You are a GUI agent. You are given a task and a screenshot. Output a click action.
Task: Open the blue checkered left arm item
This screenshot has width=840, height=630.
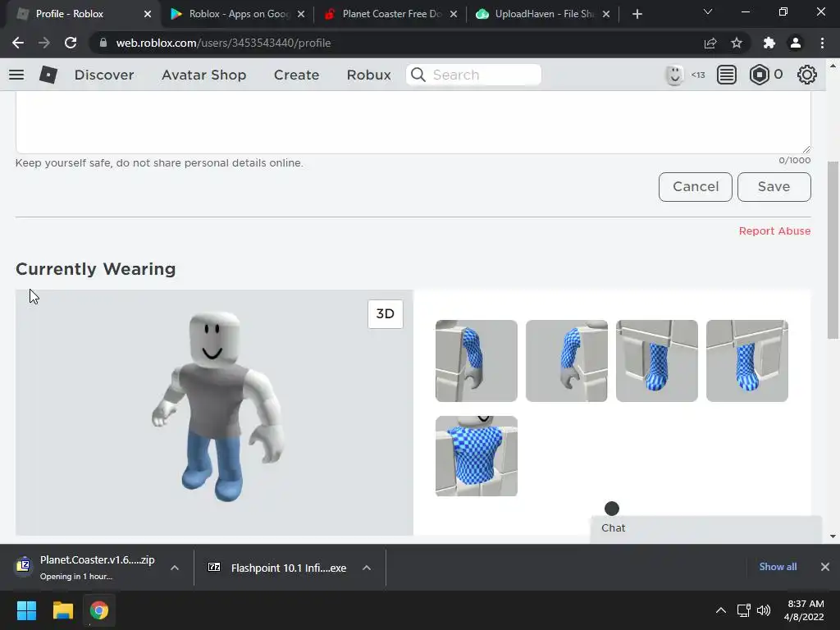[477, 361]
